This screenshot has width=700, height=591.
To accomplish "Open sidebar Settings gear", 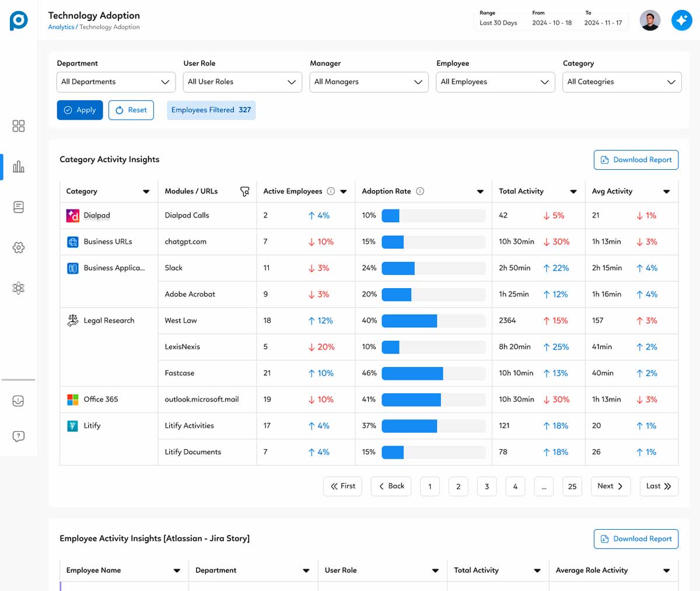I will (x=18, y=247).
